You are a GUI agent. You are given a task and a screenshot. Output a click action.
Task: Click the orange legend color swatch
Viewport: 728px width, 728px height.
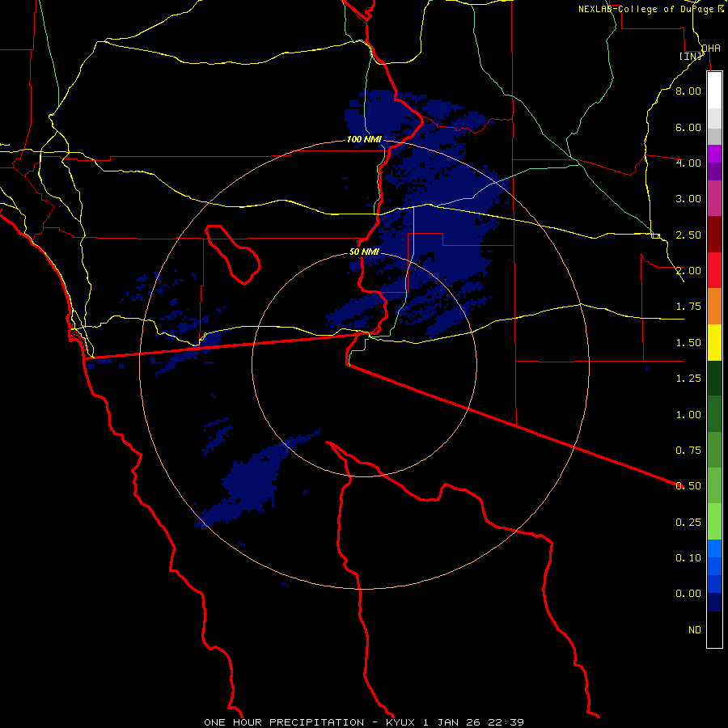(714, 306)
